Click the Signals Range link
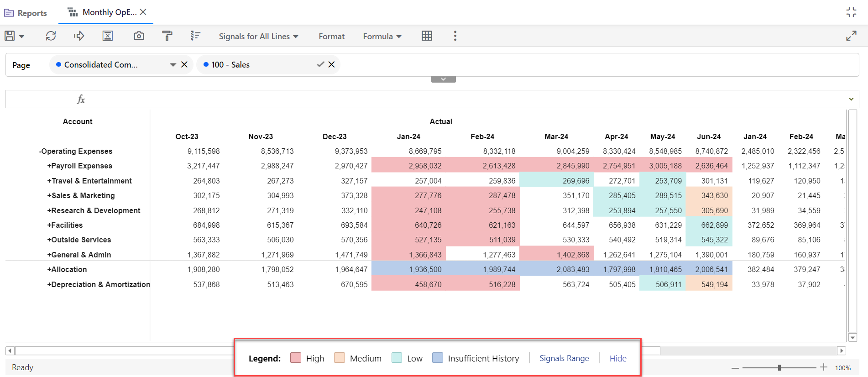 [564, 358]
